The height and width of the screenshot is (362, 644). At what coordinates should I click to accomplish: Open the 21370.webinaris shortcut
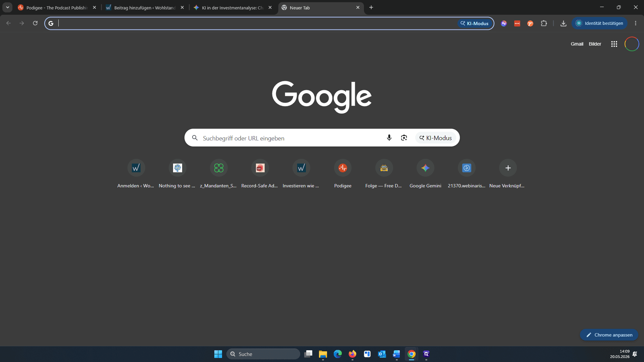(x=466, y=174)
